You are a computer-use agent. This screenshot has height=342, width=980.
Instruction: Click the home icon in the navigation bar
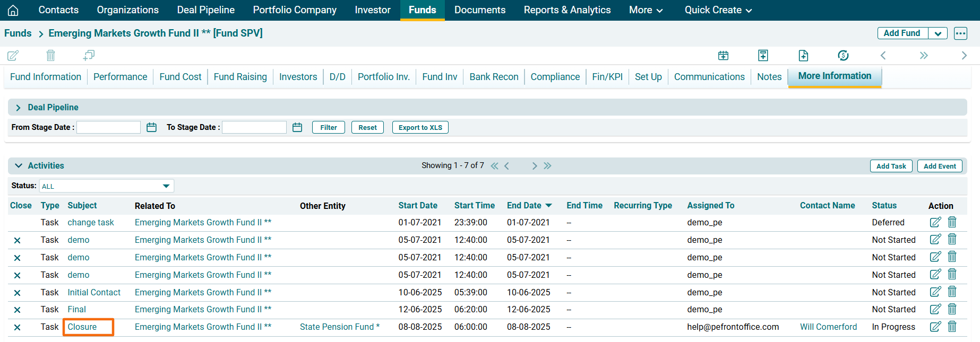click(x=13, y=10)
